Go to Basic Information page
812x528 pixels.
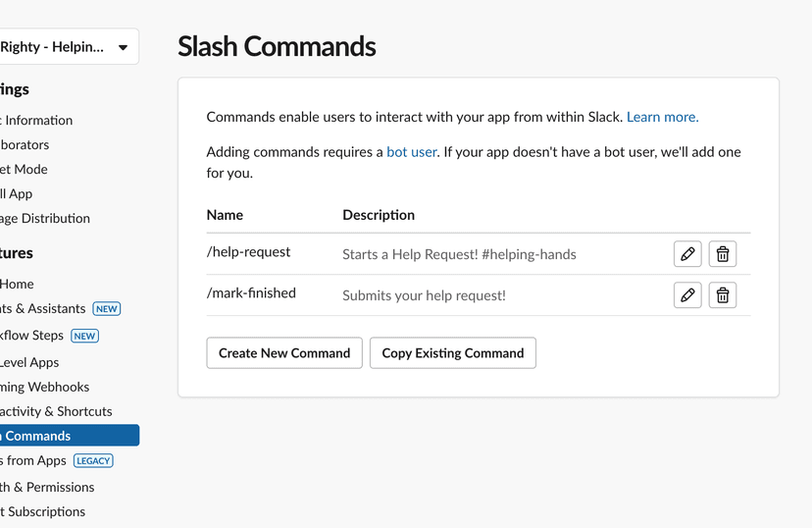pyautogui.click(x=37, y=121)
